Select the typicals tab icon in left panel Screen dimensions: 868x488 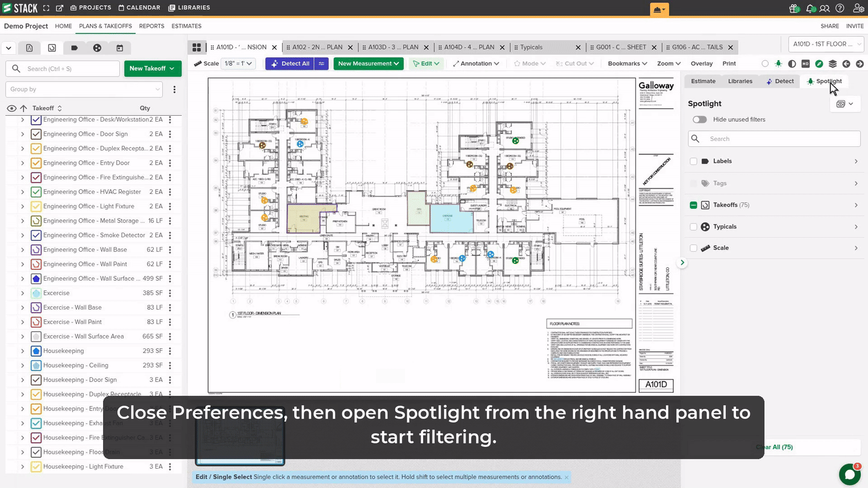(97, 48)
